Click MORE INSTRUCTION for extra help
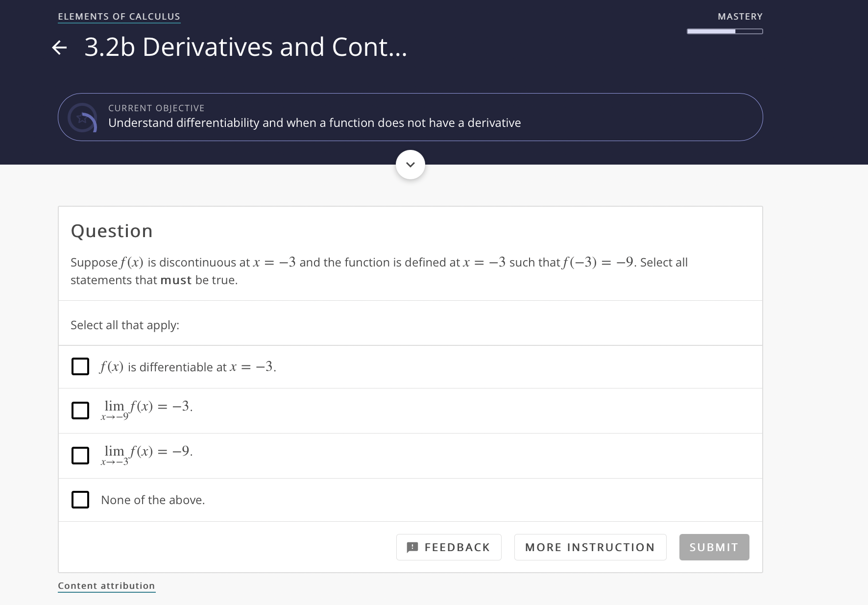Screen dimensions: 868x605 click(590, 547)
